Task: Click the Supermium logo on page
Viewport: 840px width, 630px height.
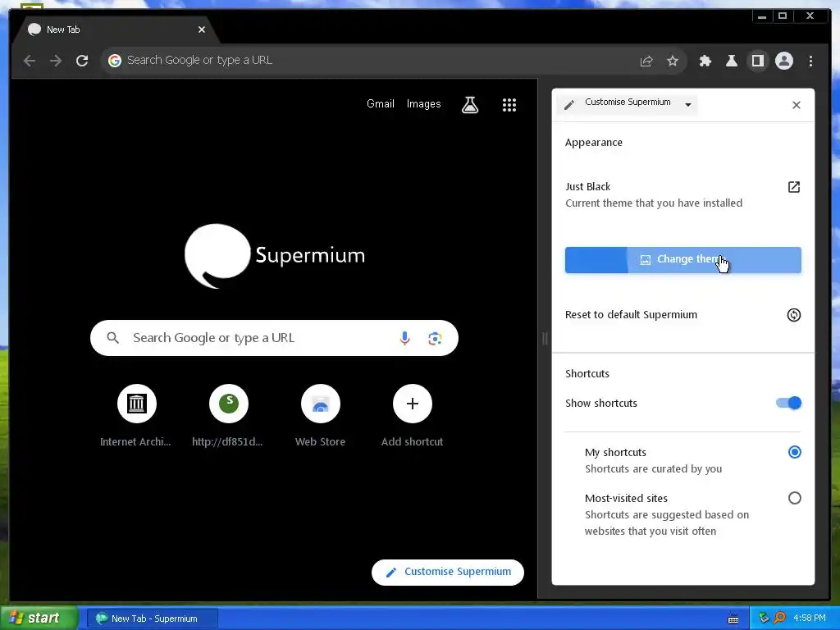Action: pyautogui.click(x=275, y=256)
